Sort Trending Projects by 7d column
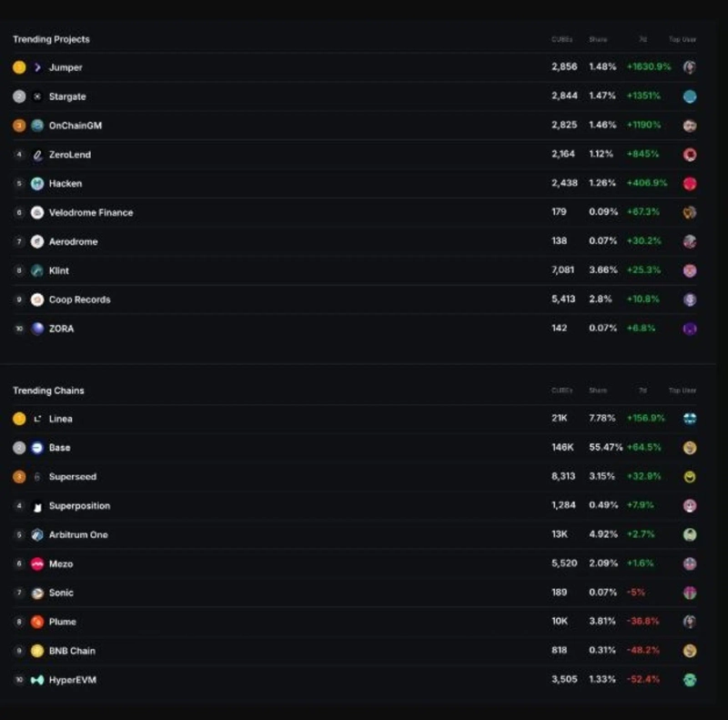Viewport: 728px width, 720px height. [642, 39]
